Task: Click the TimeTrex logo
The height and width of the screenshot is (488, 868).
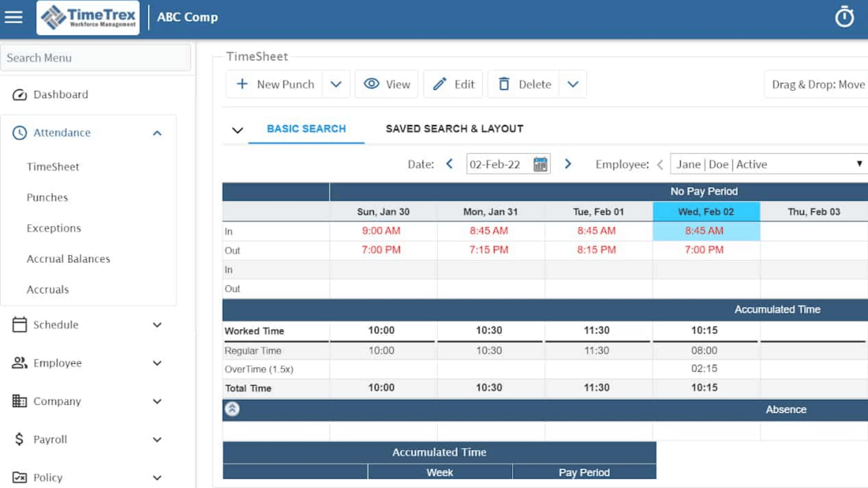Action: 88,18
